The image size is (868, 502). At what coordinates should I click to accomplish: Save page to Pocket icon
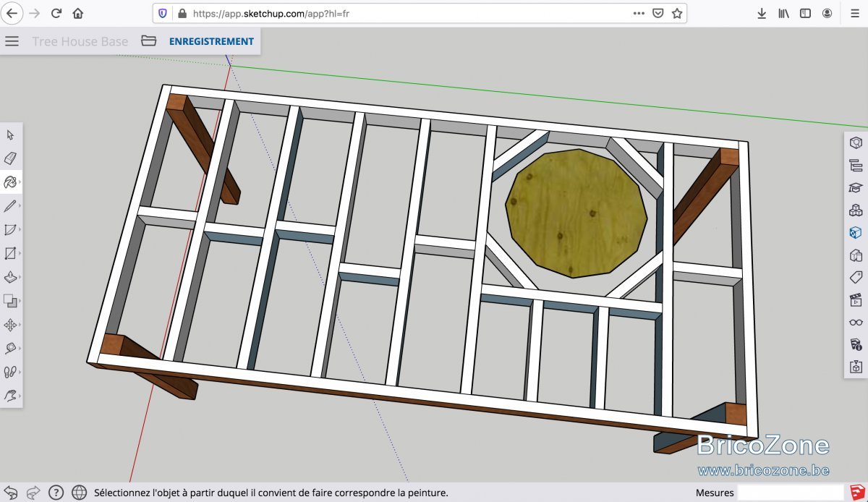click(658, 13)
